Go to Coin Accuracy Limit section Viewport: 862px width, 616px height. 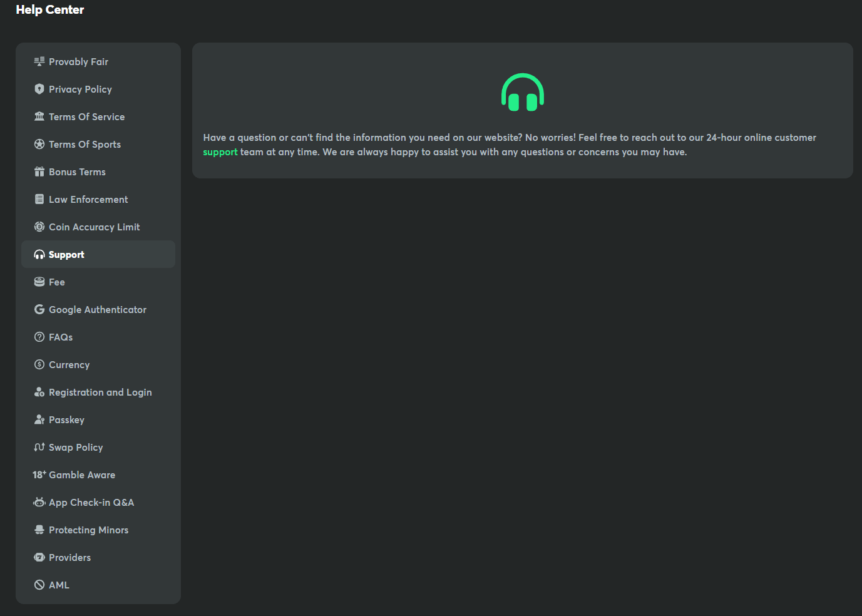pyautogui.click(x=94, y=227)
